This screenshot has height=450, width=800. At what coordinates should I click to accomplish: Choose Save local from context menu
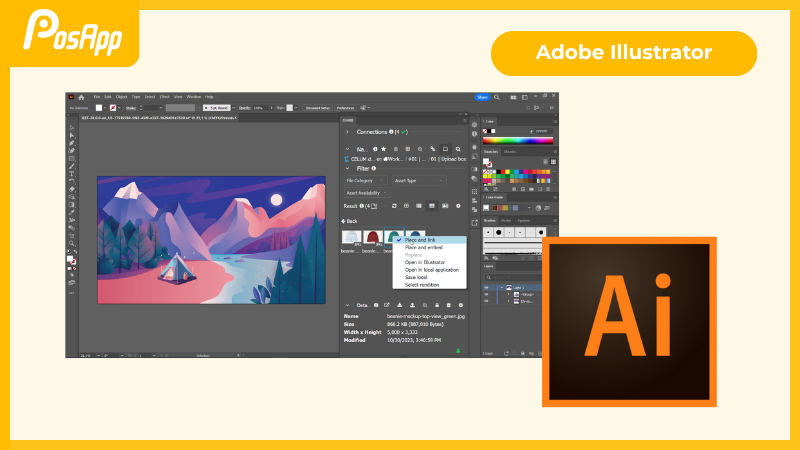coord(416,278)
